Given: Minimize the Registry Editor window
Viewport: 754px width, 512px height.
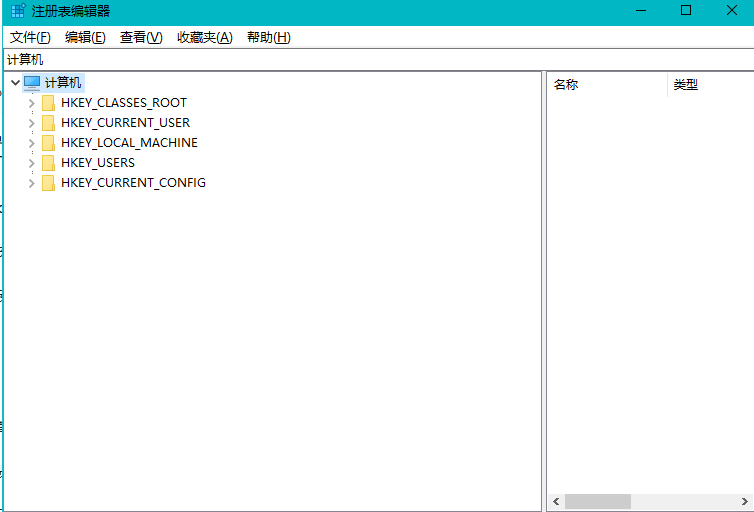Looking at the screenshot, I should click(641, 11).
